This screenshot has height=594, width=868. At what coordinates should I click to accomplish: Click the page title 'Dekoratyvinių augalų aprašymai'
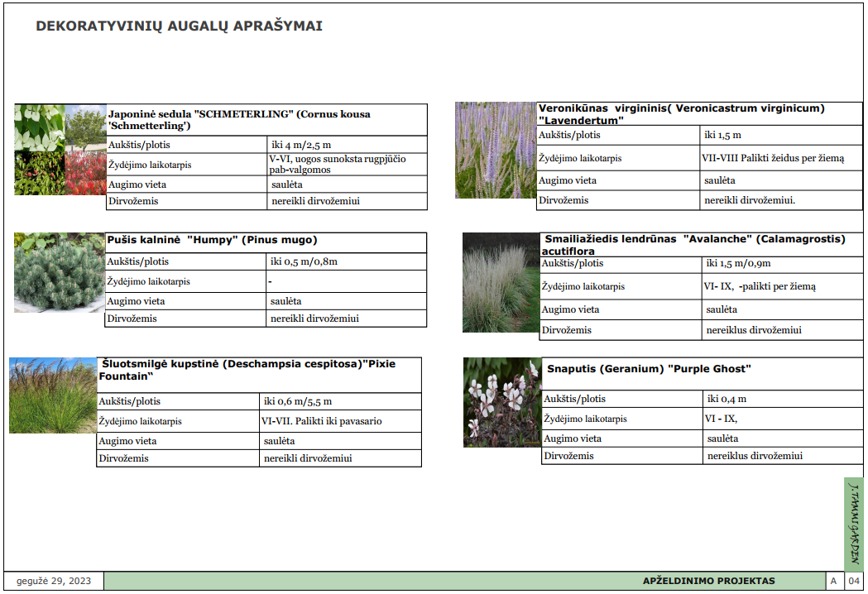coord(179,26)
